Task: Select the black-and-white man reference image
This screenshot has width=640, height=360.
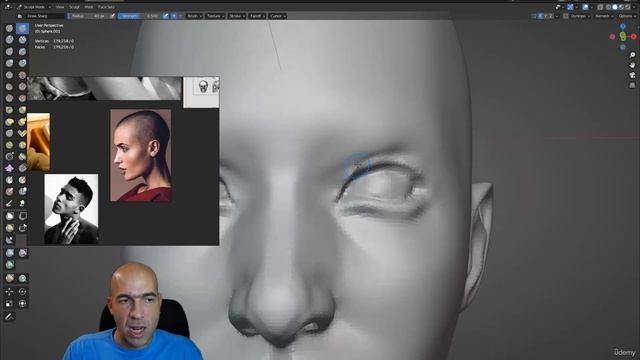Action: coord(71,209)
